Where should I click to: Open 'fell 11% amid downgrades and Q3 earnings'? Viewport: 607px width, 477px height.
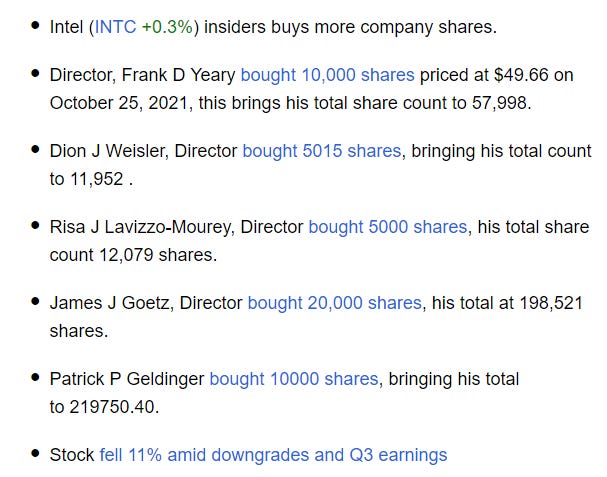coord(273,455)
